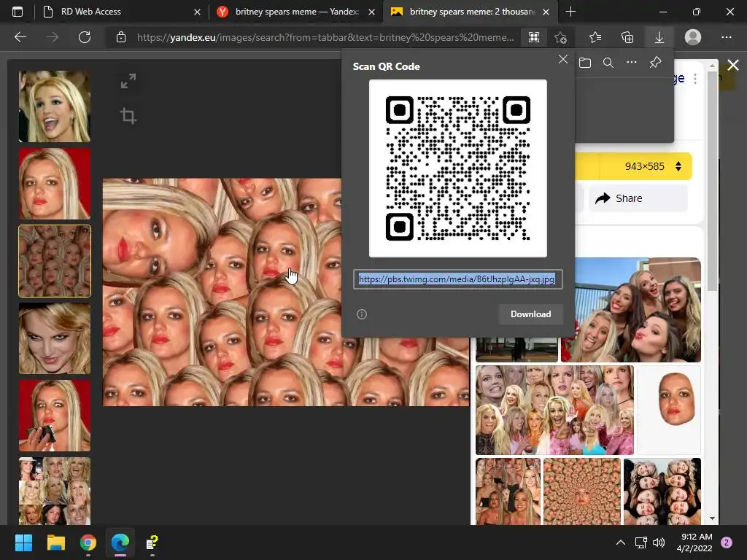Click the QR code info icon

(362, 314)
